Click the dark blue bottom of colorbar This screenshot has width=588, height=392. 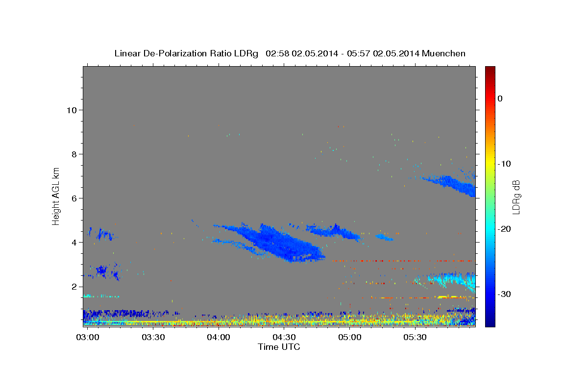click(490, 322)
